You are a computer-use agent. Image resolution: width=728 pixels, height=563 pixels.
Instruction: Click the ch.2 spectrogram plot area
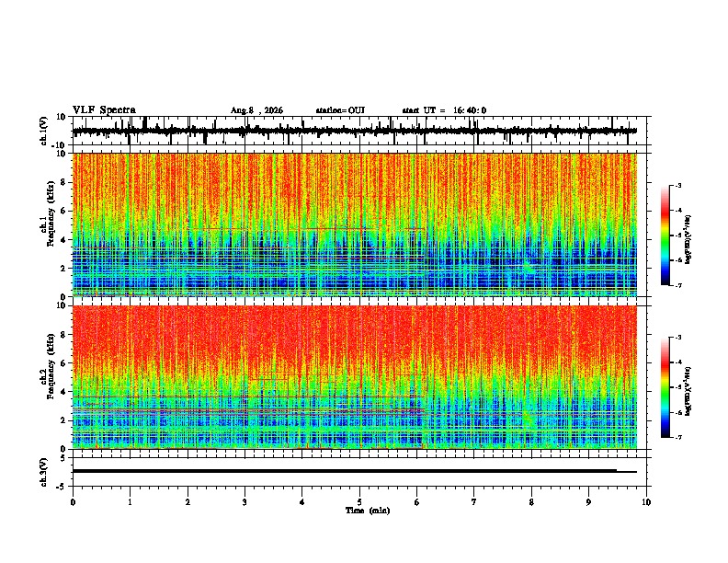355,377
